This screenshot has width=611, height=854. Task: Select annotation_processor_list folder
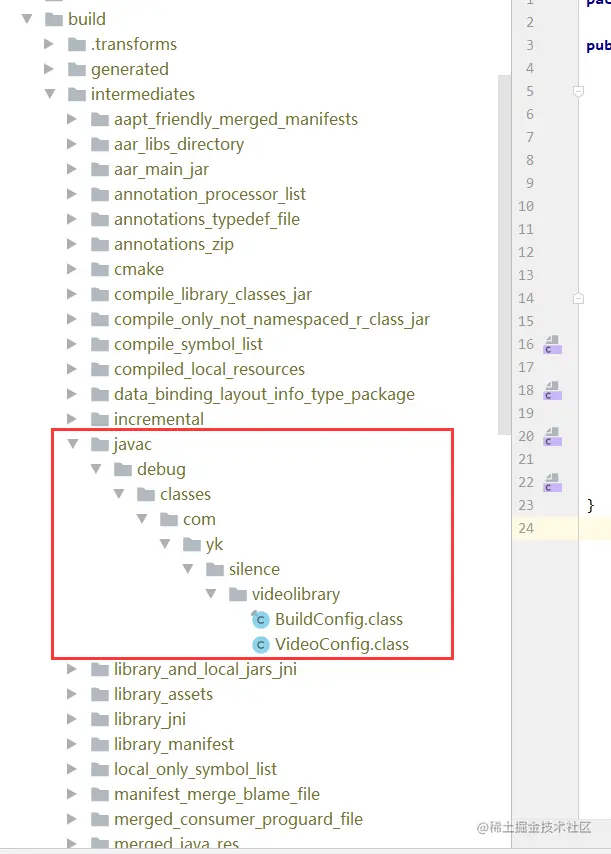pos(210,194)
